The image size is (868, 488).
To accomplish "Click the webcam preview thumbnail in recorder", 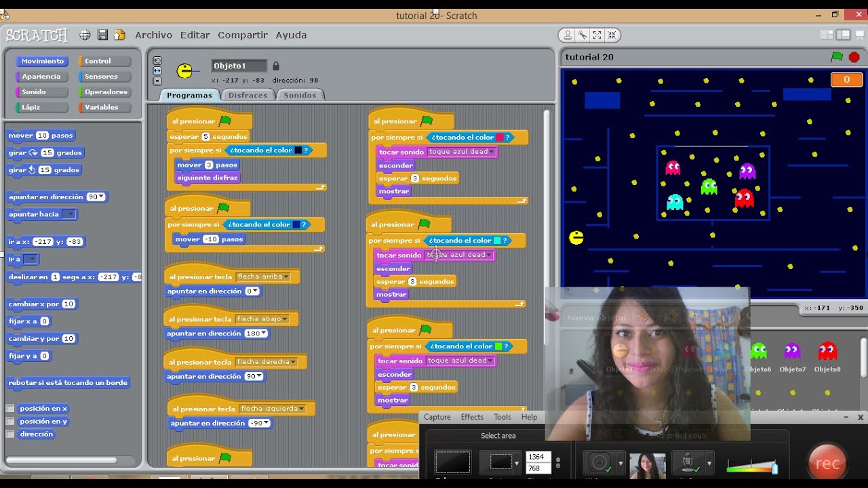I will pos(648,466).
